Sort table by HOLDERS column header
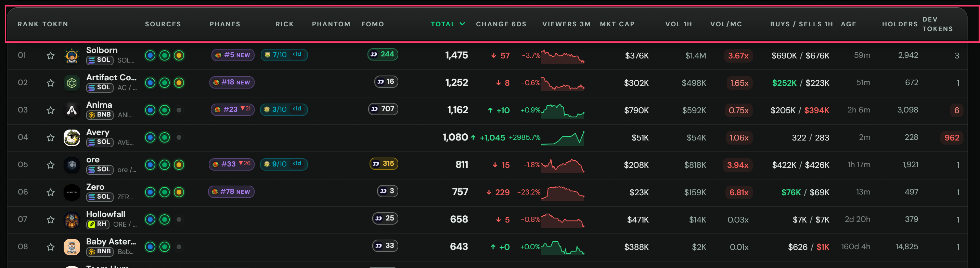The height and width of the screenshot is (268, 980). click(x=900, y=24)
